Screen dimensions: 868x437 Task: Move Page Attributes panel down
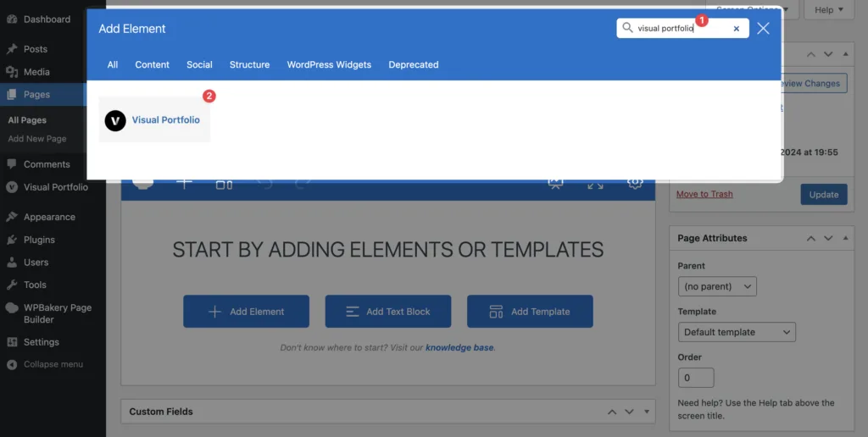coord(828,239)
